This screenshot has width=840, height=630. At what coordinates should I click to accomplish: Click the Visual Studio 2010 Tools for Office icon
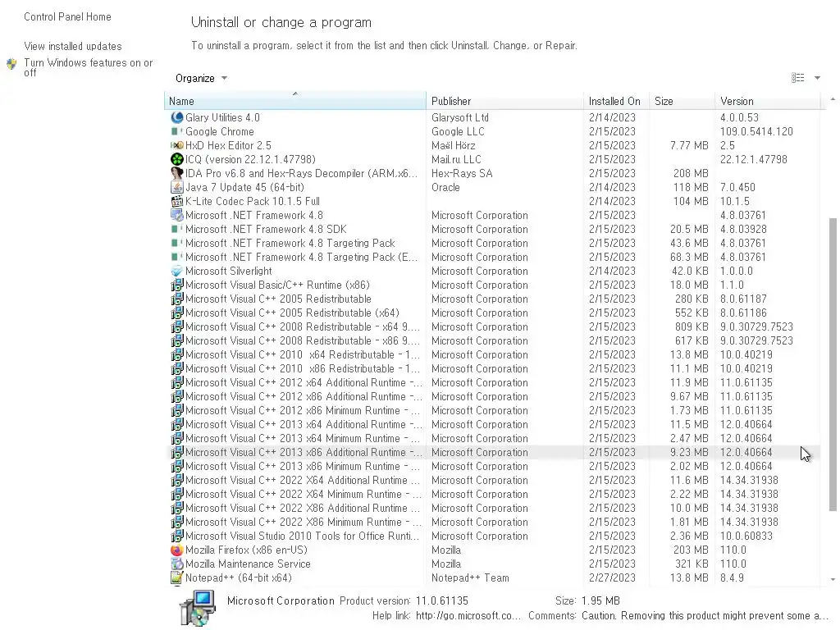177,536
